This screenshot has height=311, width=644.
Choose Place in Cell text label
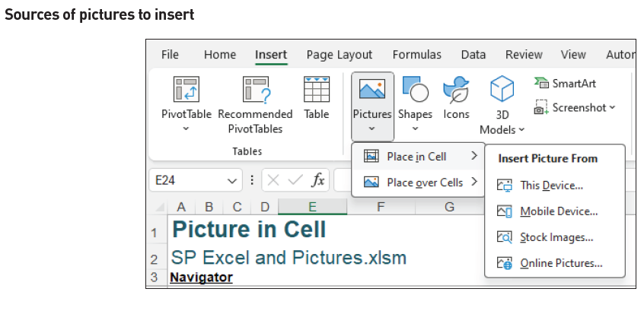[x=416, y=157]
